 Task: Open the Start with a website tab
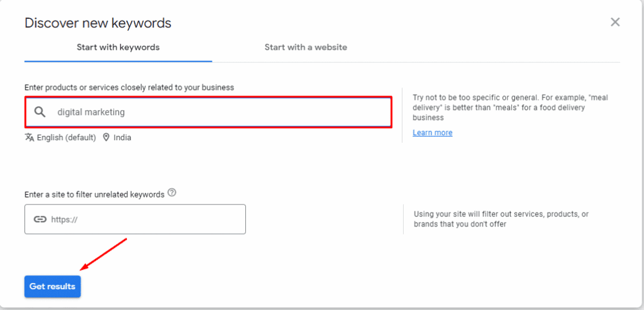point(306,47)
